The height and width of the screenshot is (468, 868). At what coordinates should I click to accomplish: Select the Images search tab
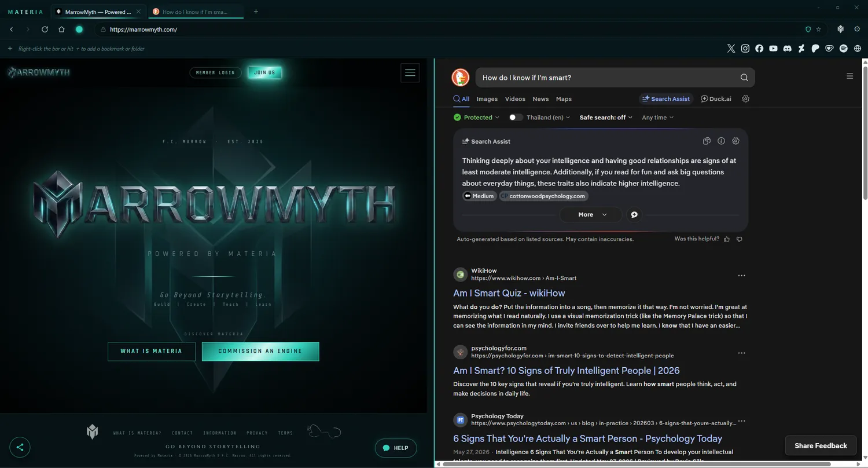[487, 99]
